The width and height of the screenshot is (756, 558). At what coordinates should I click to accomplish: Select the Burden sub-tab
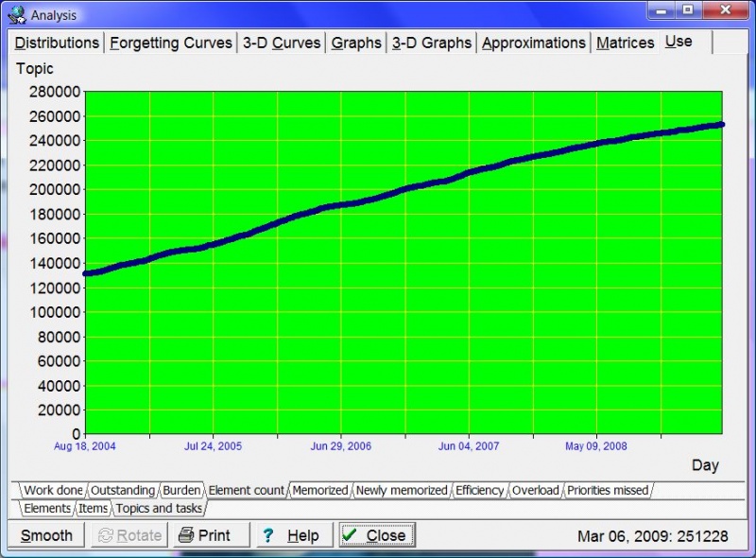180,490
